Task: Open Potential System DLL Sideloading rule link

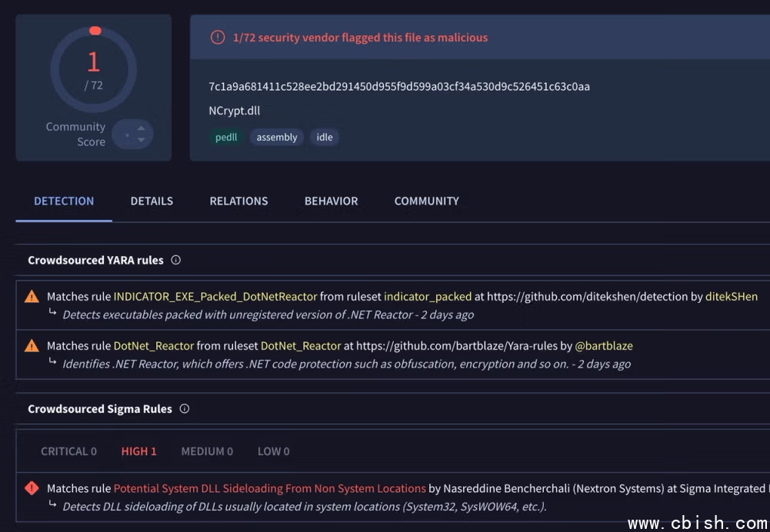Action: tap(269, 488)
